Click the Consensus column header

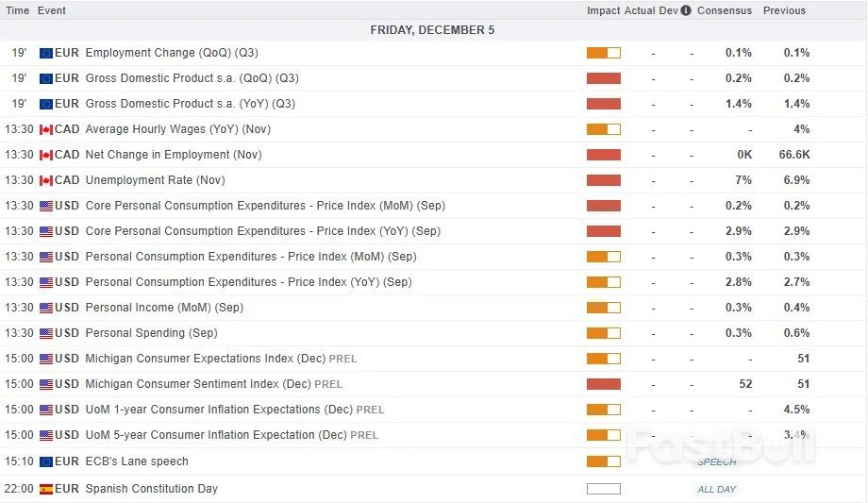click(724, 10)
